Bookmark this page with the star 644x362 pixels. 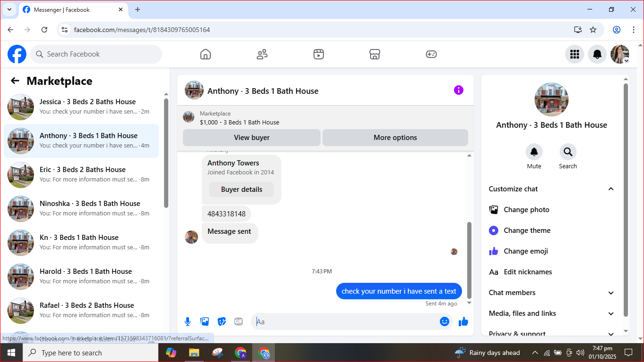tap(593, 30)
